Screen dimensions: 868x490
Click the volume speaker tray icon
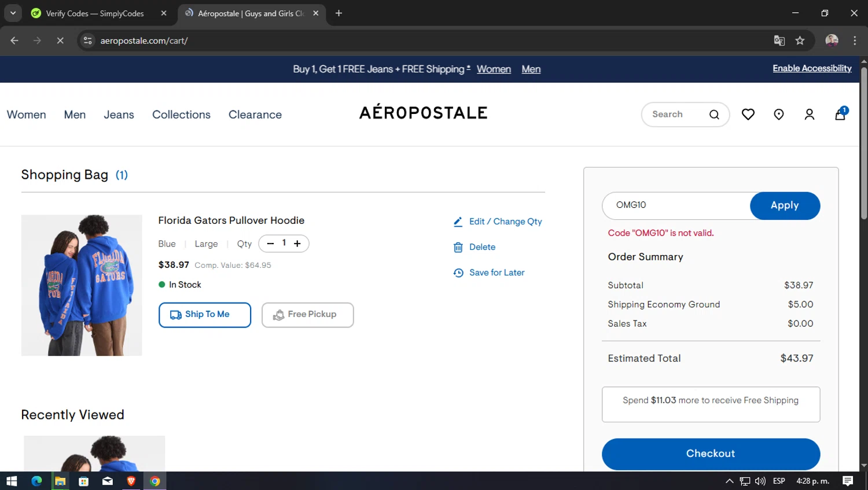click(x=760, y=481)
